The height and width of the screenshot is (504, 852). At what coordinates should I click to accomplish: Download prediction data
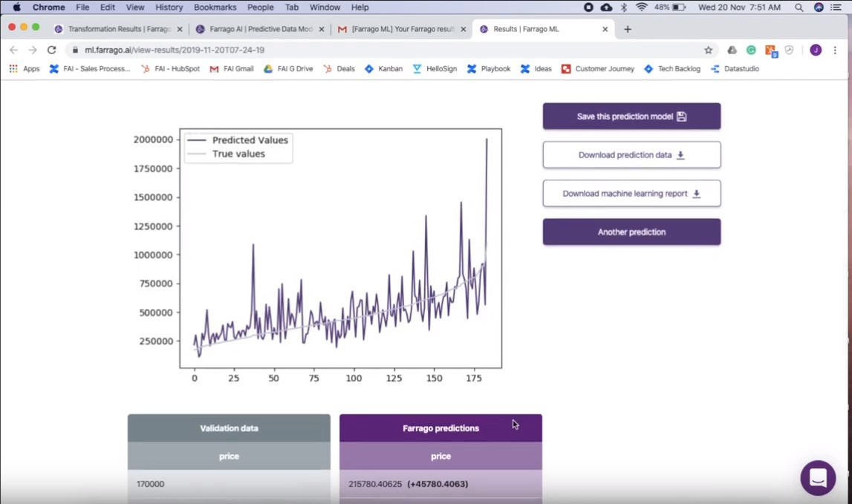[x=631, y=155]
